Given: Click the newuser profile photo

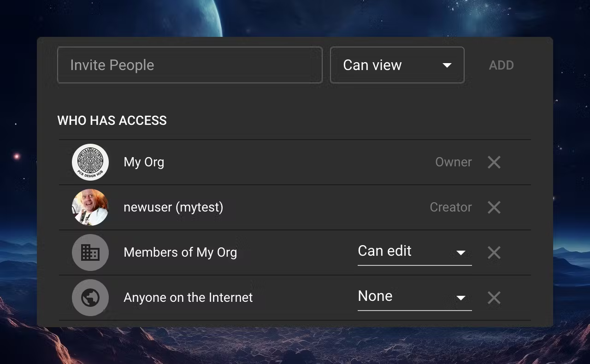Looking at the screenshot, I should tap(90, 207).
